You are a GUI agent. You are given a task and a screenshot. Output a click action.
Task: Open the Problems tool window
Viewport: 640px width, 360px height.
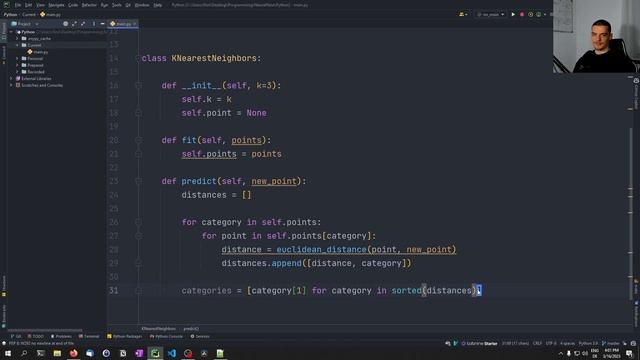[61, 336]
